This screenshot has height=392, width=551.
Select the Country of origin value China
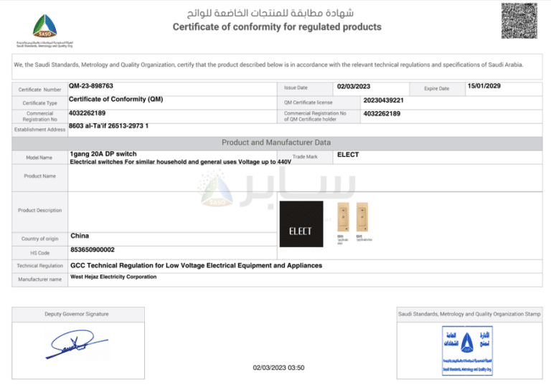80,236
